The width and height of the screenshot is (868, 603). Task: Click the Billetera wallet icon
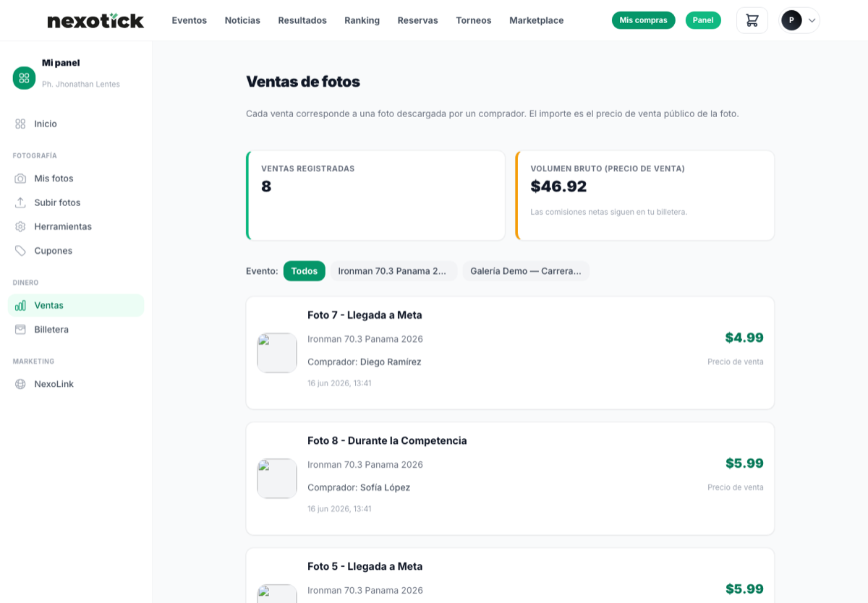[20, 329]
